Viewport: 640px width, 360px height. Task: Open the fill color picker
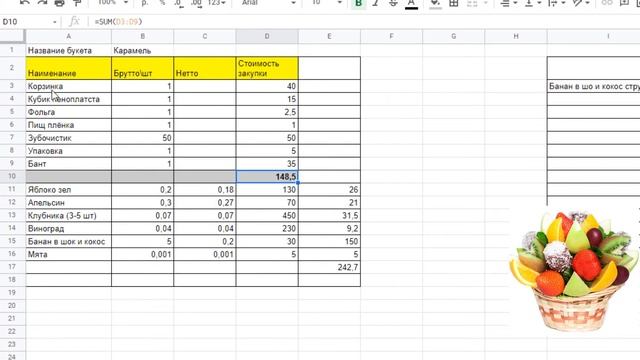pyautogui.click(x=435, y=3)
